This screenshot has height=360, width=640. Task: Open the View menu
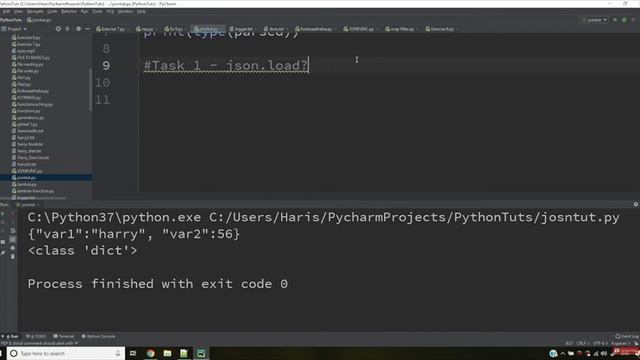[19, 11]
